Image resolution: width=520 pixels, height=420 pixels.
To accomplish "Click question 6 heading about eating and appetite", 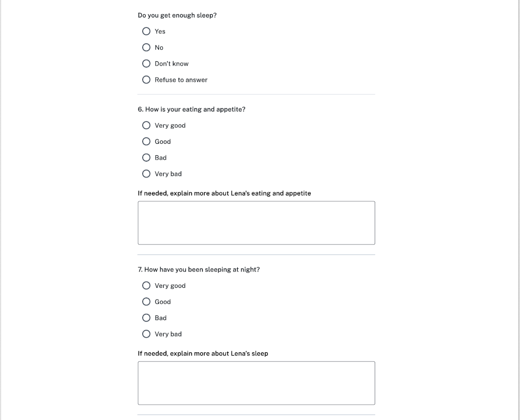I will point(191,109).
